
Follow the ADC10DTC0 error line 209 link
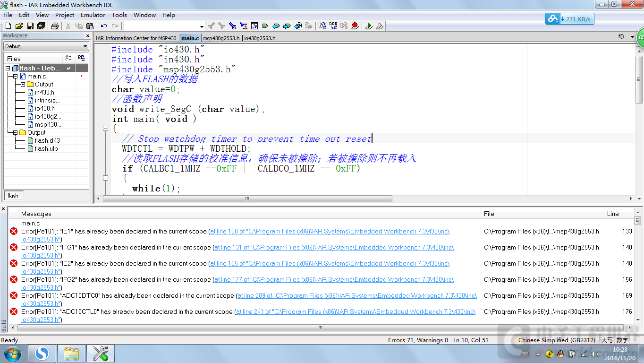(357, 296)
